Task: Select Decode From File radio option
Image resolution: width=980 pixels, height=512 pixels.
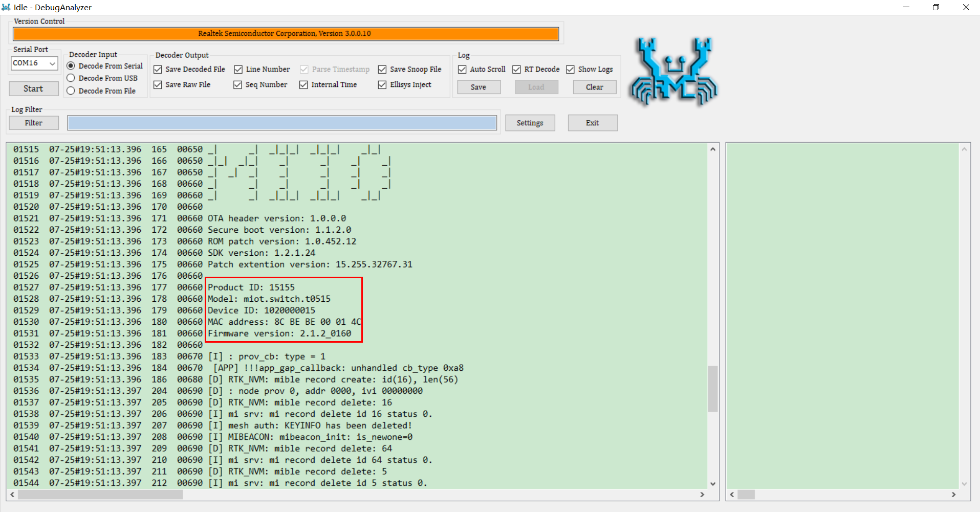Action: (71, 91)
